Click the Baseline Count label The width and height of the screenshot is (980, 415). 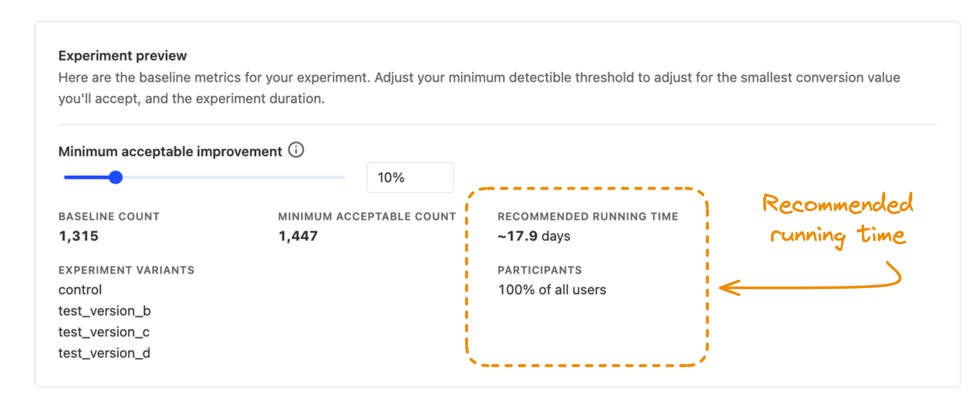click(109, 216)
